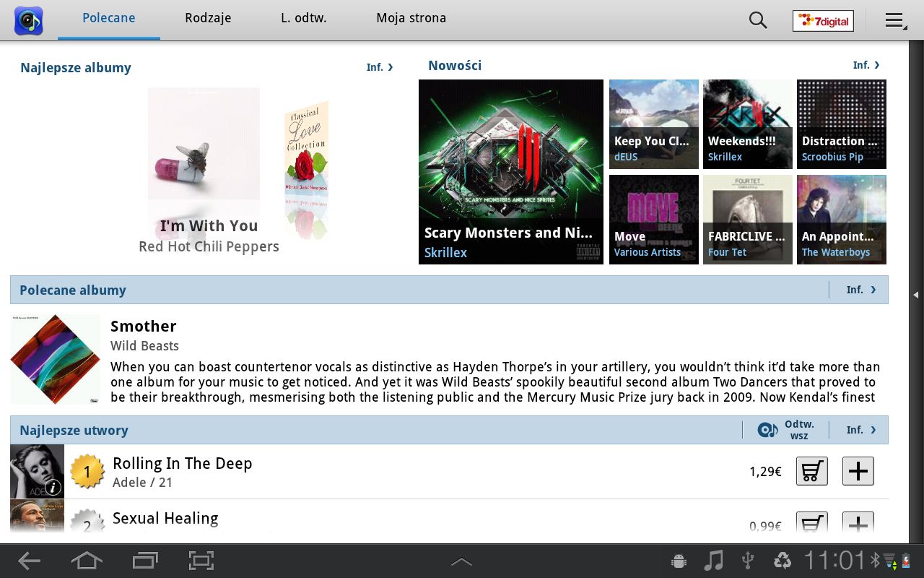Screen dimensions: 924x578
Task: Open the clock showing 11:01
Action: tap(834, 561)
